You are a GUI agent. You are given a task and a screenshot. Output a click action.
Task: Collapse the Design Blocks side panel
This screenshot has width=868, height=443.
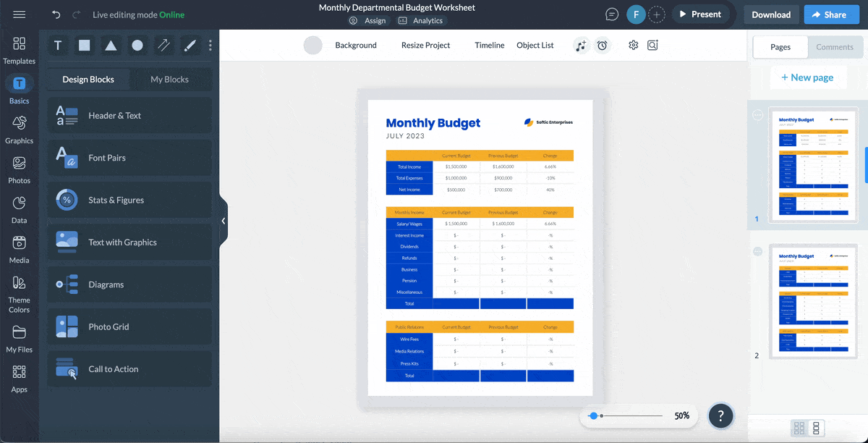click(223, 221)
